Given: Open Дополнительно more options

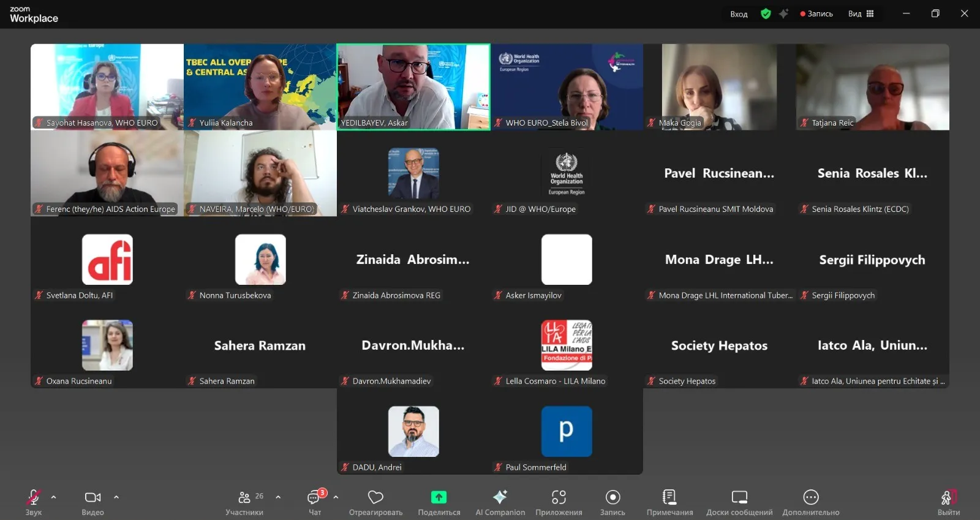Looking at the screenshot, I should (811, 502).
